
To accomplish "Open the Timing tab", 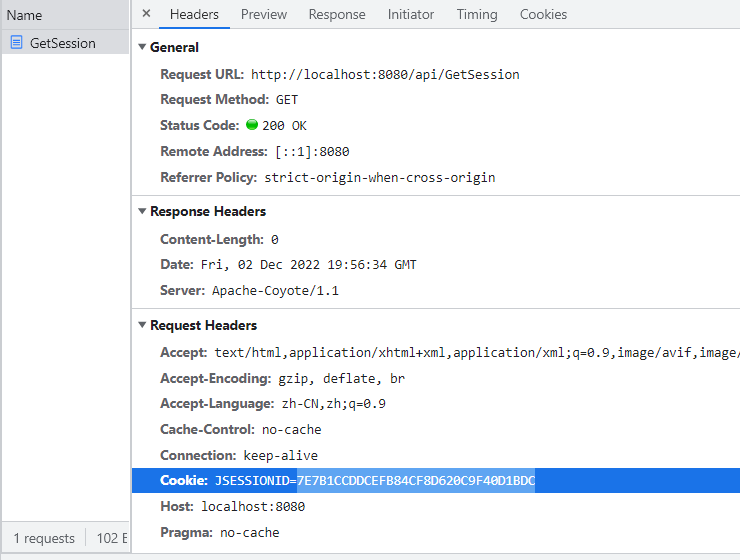I will tap(477, 14).
